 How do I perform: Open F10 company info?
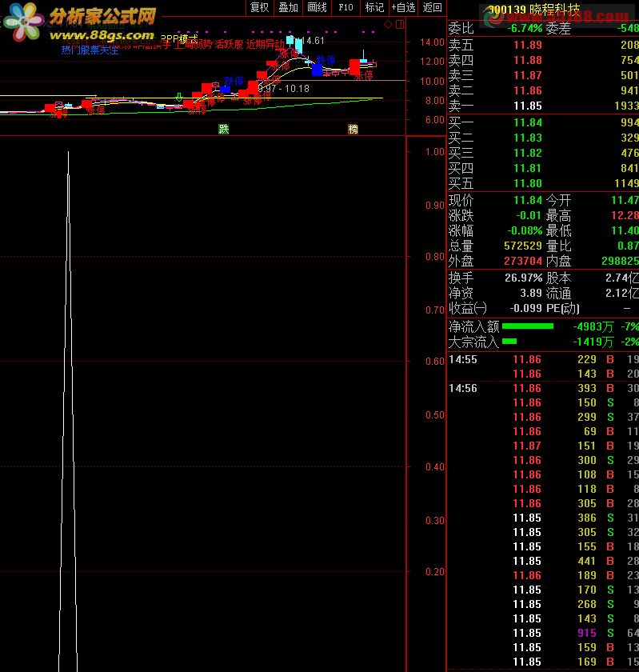tap(345, 7)
